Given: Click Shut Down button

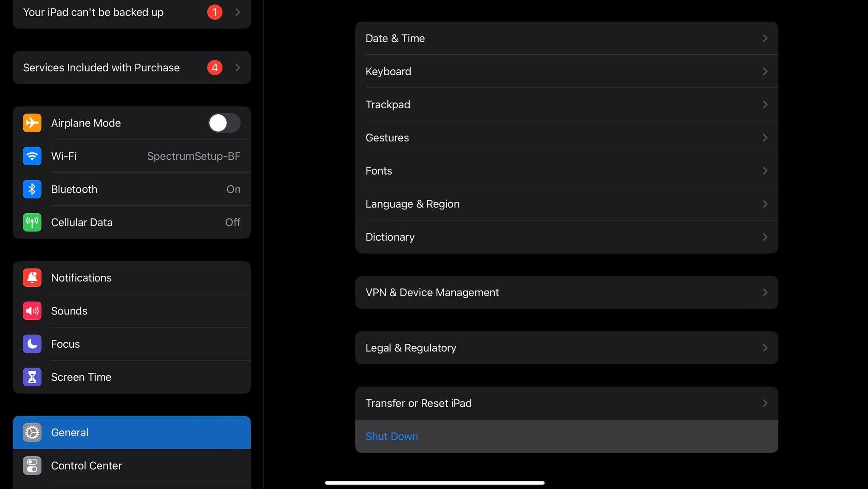Looking at the screenshot, I should 391,435.
